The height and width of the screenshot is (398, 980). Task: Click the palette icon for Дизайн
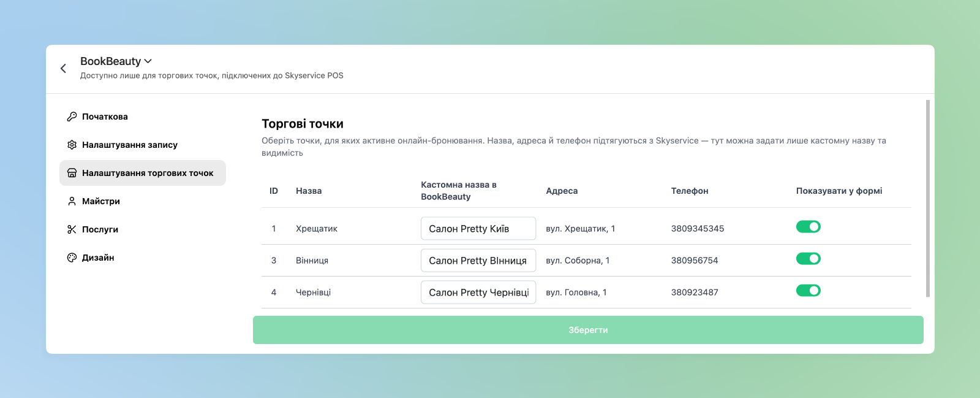72,258
